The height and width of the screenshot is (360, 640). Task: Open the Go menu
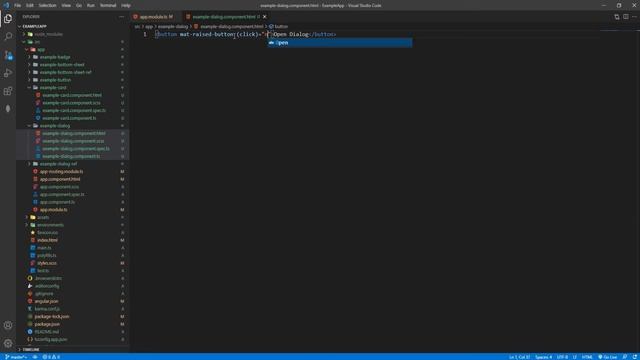[x=79, y=5]
